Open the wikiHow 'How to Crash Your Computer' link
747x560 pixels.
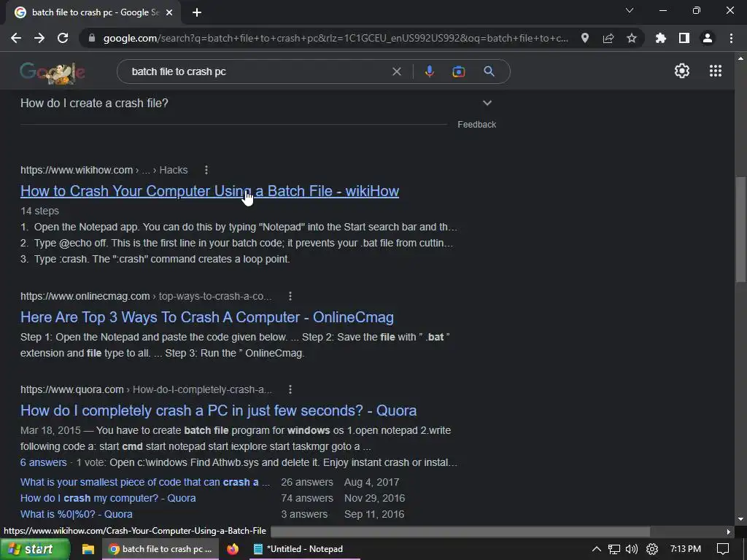pos(209,191)
